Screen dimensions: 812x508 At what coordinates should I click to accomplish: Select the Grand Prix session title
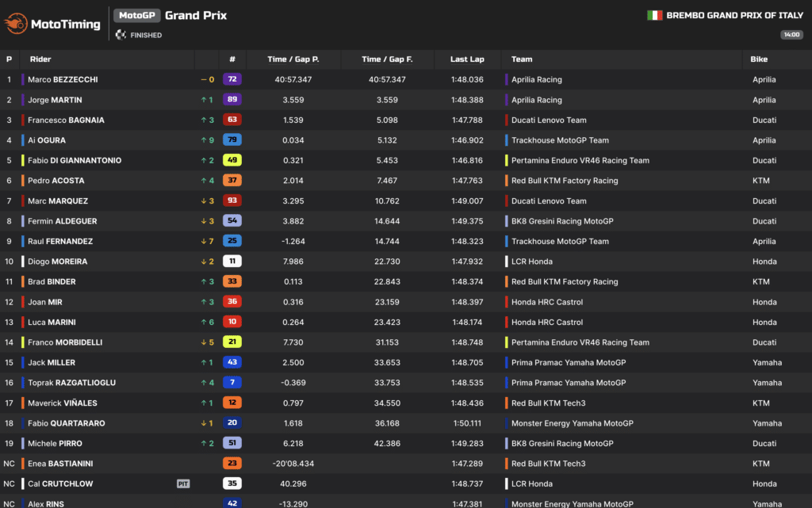[x=196, y=16]
